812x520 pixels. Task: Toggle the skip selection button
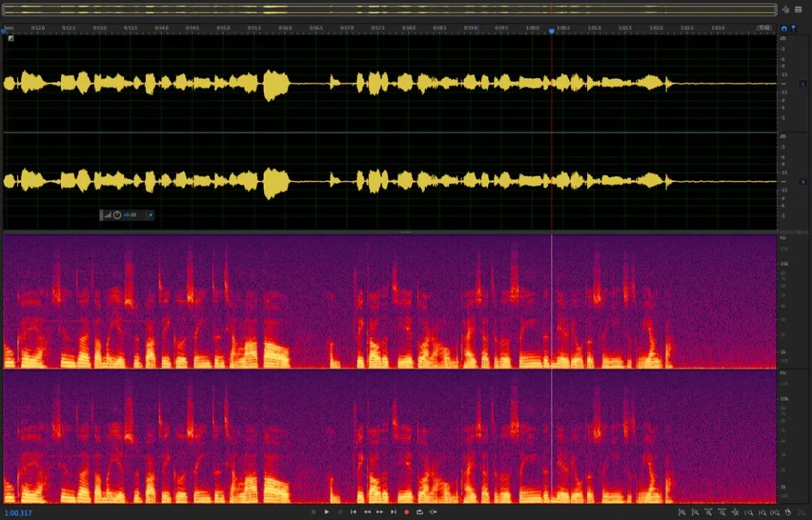[x=433, y=512]
